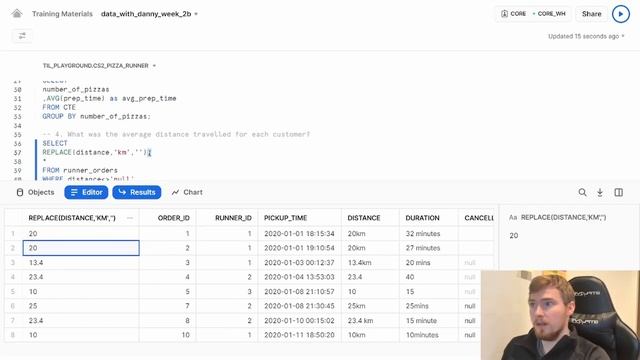This screenshot has width=640, height=360.
Task: Click the row number 5 in results
Action: 13,291
